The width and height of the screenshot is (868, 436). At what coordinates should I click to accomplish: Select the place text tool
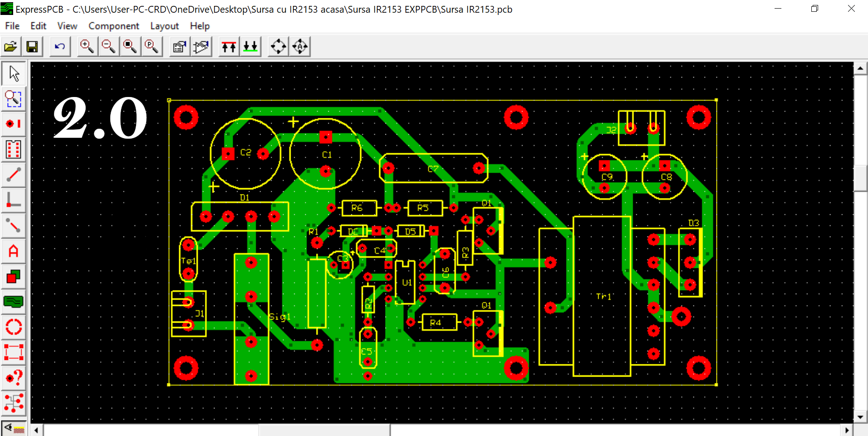pos(13,251)
